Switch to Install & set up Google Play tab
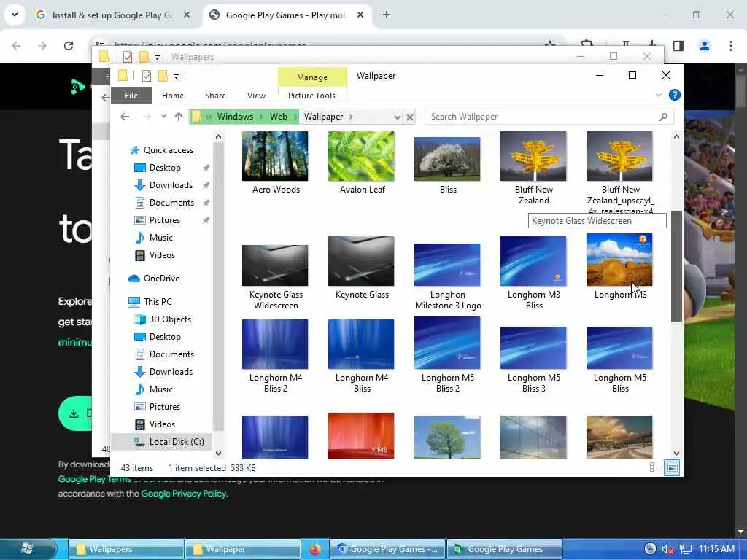 click(112, 15)
